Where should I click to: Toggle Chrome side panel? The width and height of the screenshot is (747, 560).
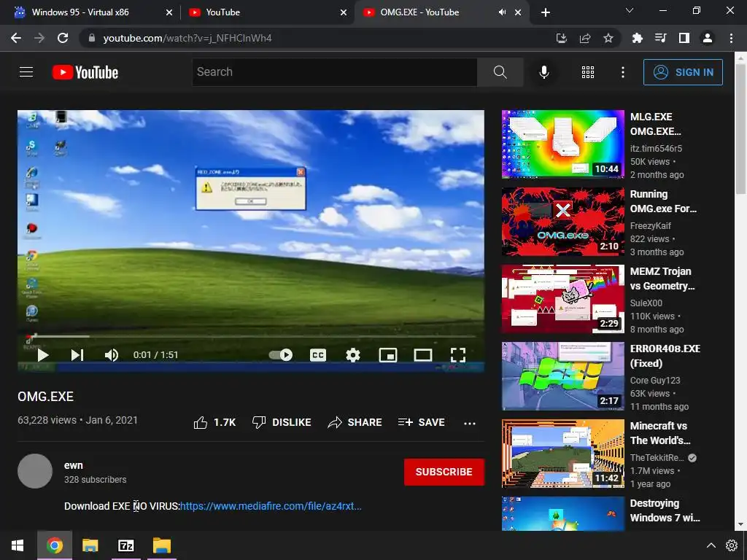coord(684,38)
